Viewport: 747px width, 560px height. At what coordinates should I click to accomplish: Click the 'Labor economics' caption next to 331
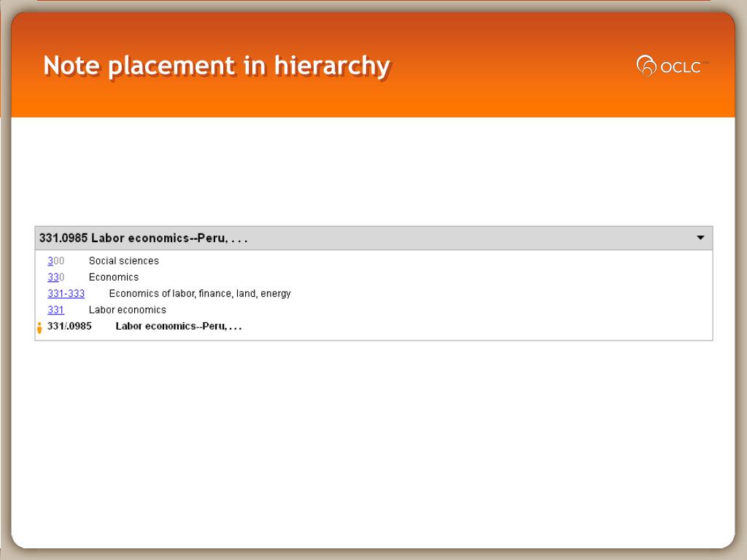coord(128,309)
